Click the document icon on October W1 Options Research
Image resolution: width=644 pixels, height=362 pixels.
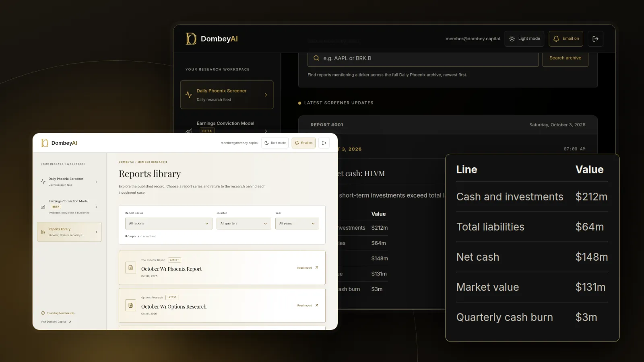[x=130, y=305]
